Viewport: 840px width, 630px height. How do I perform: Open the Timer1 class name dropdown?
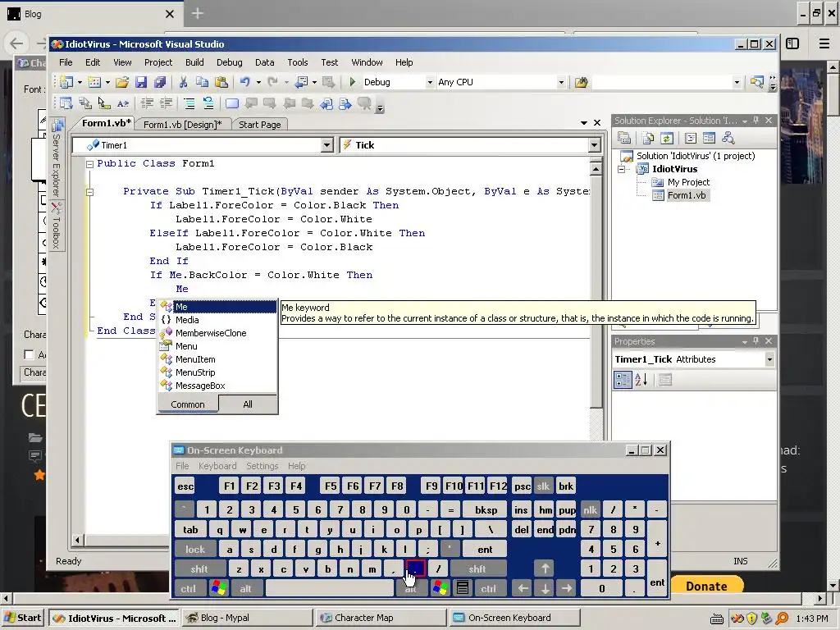(326, 145)
